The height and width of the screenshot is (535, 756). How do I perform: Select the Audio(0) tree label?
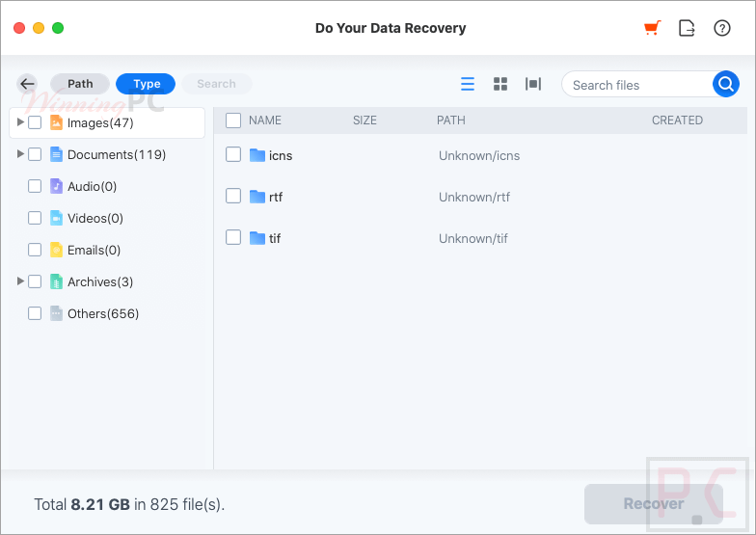[93, 187]
